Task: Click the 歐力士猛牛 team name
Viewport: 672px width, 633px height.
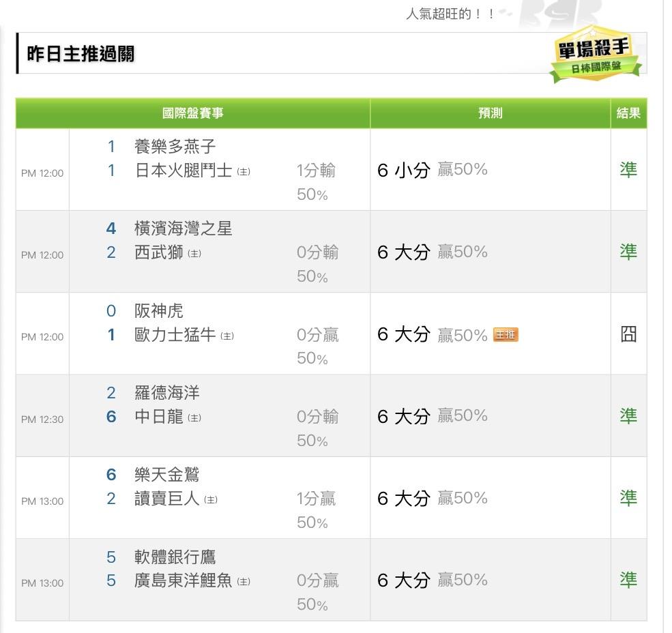Action: point(175,335)
